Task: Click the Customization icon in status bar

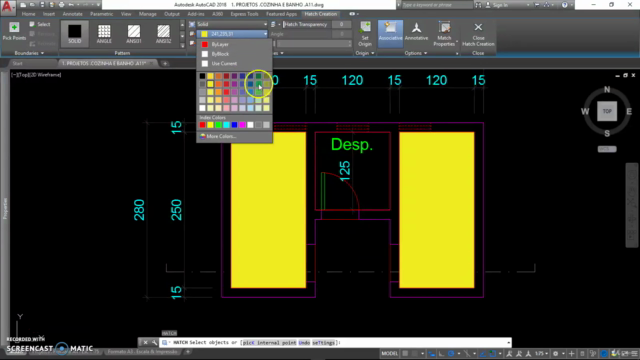Action: pos(634,353)
